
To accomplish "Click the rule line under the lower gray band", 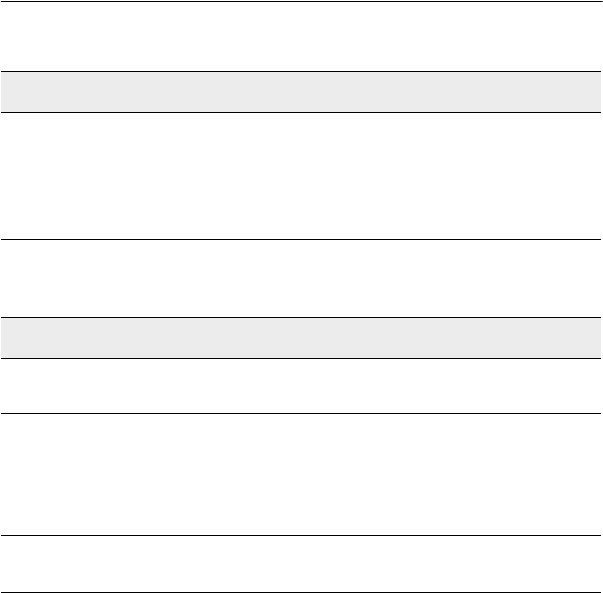I will 301,358.
